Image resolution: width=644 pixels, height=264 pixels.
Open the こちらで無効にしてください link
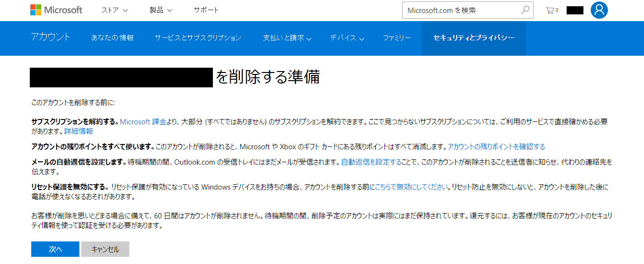point(411,187)
